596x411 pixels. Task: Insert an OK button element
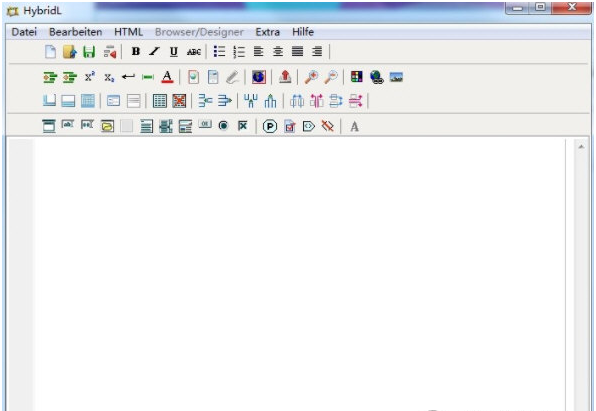pos(204,124)
